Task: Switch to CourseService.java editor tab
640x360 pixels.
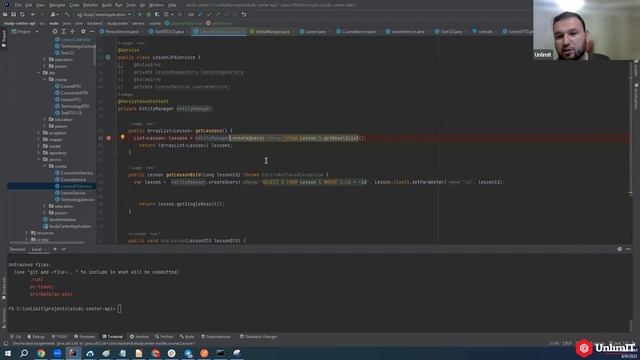Action: coord(358,31)
